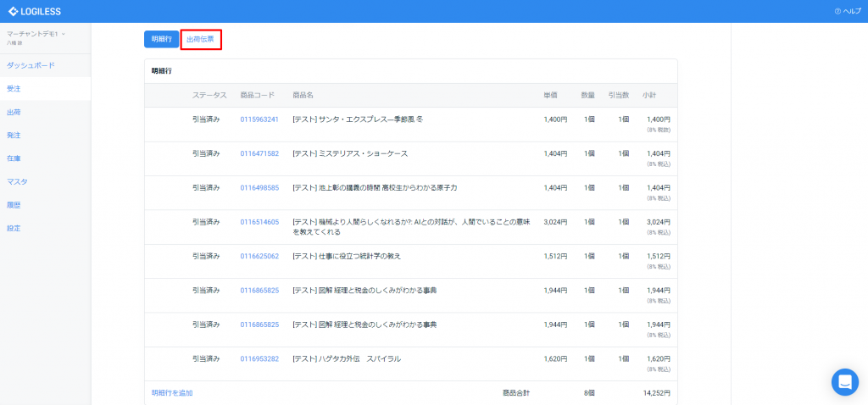Open product code 0116471582
This screenshot has width=868, height=405.
(x=259, y=154)
